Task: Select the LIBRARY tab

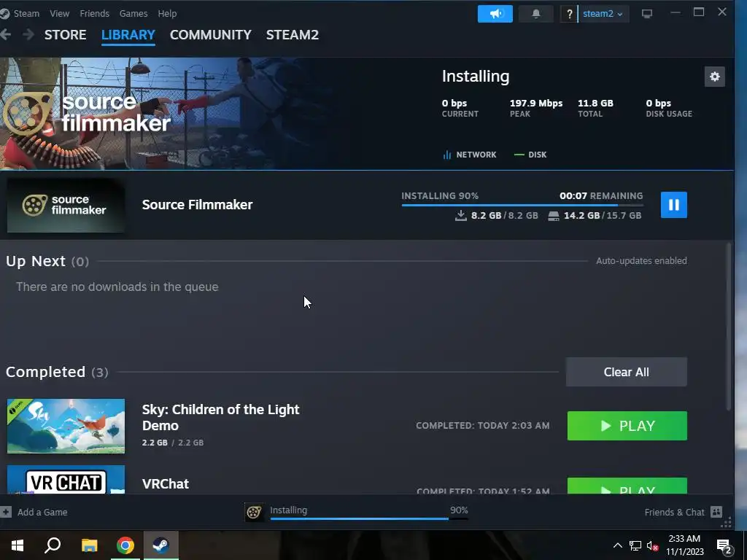Action: 128,35
